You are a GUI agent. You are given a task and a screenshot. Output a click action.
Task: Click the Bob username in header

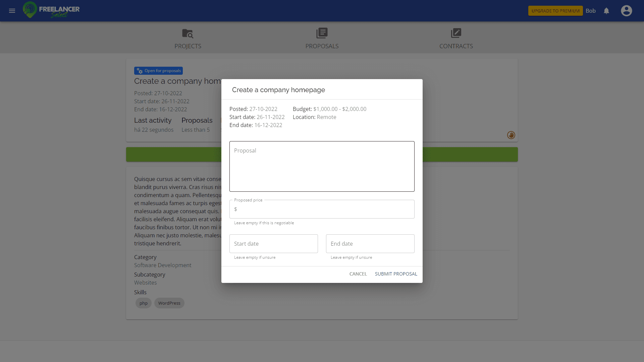591,11
